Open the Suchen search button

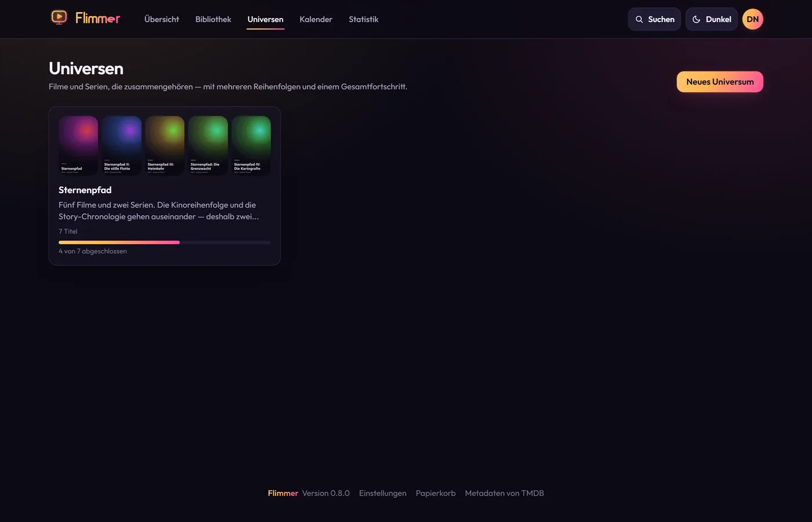click(654, 19)
